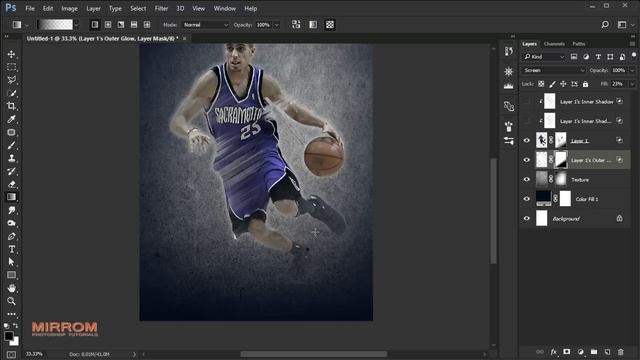Image resolution: width=640 pixels, height=360 pixels.
Task: Open the Image menu
Action: (x=69, y=8)
